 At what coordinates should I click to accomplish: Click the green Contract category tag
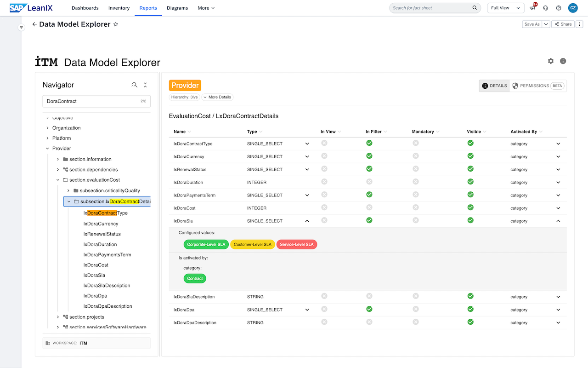(x=195, y=278)
